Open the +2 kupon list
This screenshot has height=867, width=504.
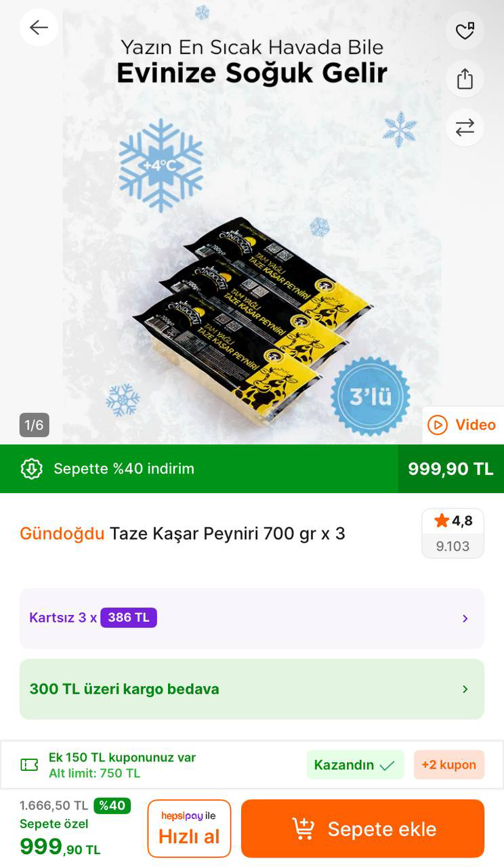pos(449,765)
